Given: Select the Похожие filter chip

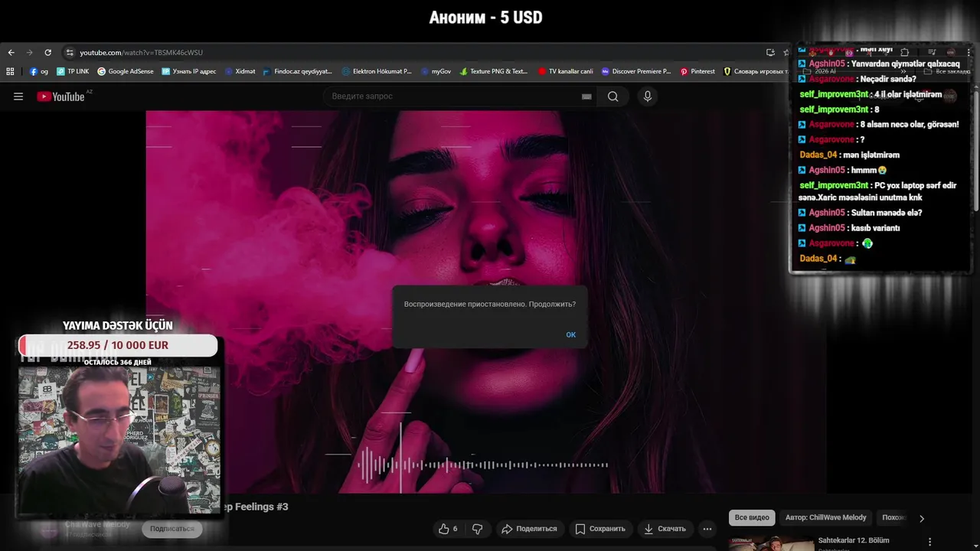Looking at the screenshot, I should 894,518.
